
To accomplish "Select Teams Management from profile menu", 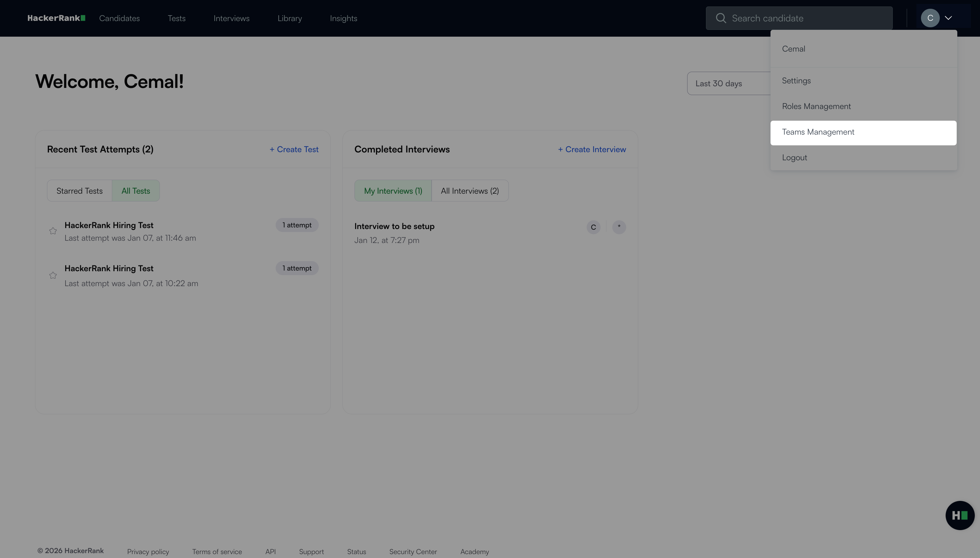I will 818,132.
